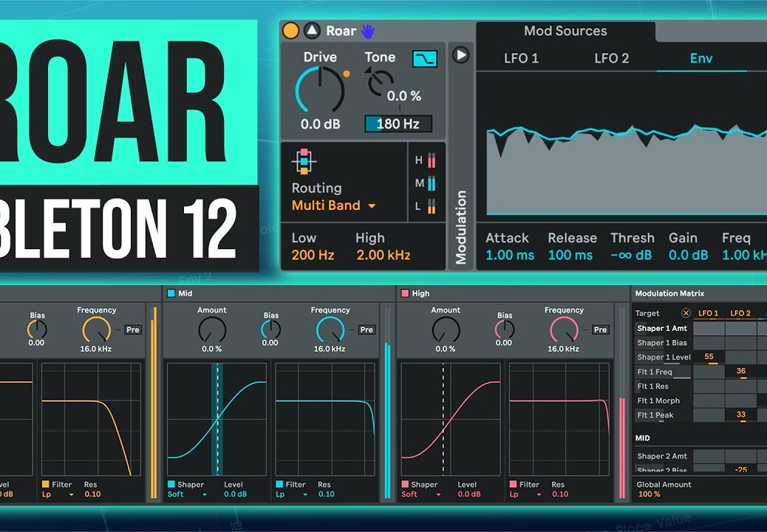This screenshot has width=767, height=532.
Task: Click the M band level meter
Action: [x=432, y=183]
